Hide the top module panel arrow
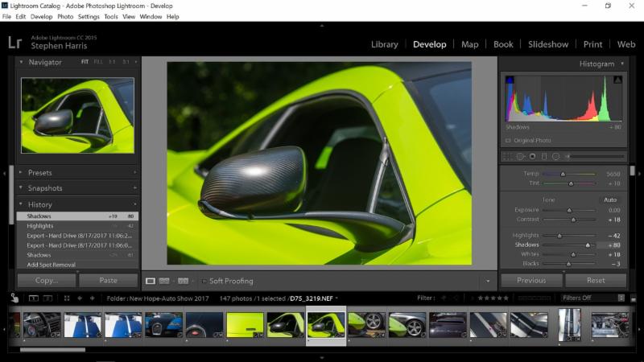The height and width of the screenshot is (362, 644). tap(321, 26)
